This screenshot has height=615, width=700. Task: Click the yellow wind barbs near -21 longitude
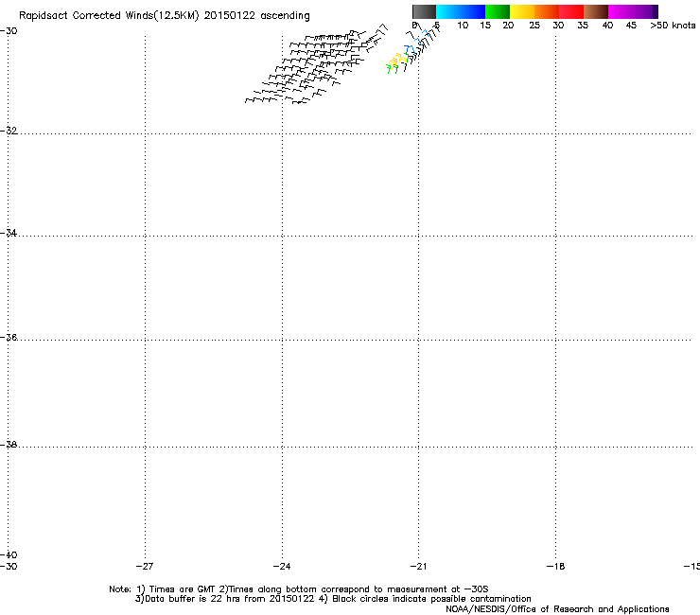[x=398, y=60]
